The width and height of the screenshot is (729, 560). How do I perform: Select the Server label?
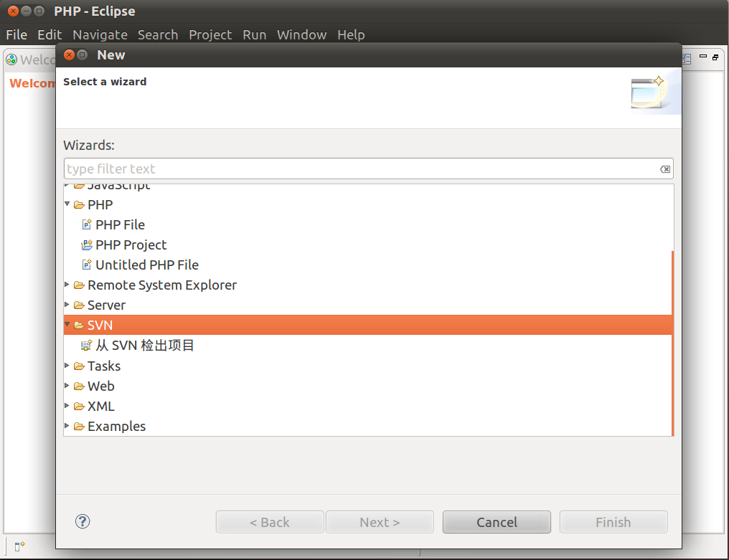(106, 305)
